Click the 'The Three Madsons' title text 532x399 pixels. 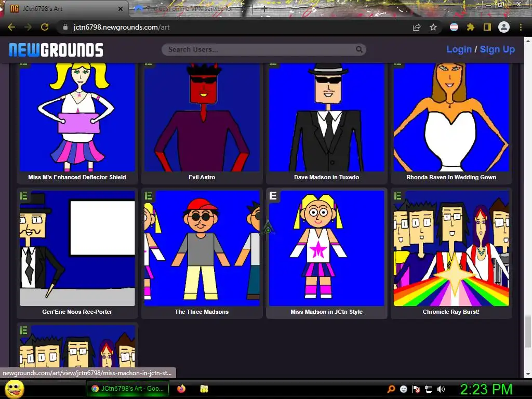pyautogui.click(x=202, y=312)
